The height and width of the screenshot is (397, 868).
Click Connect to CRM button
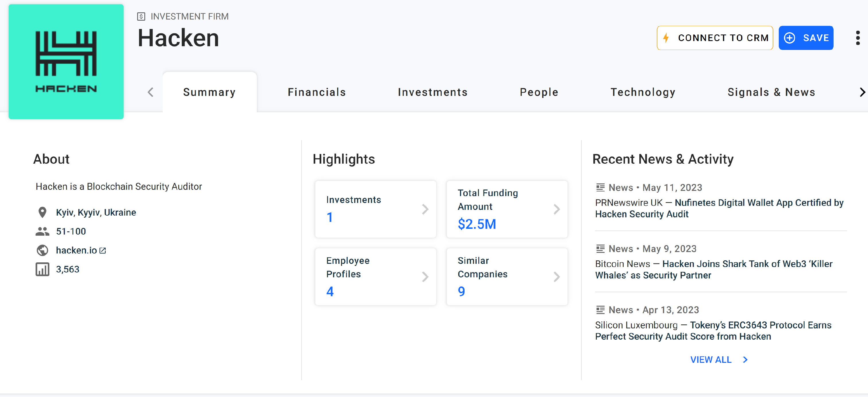[x=715, y=38]
